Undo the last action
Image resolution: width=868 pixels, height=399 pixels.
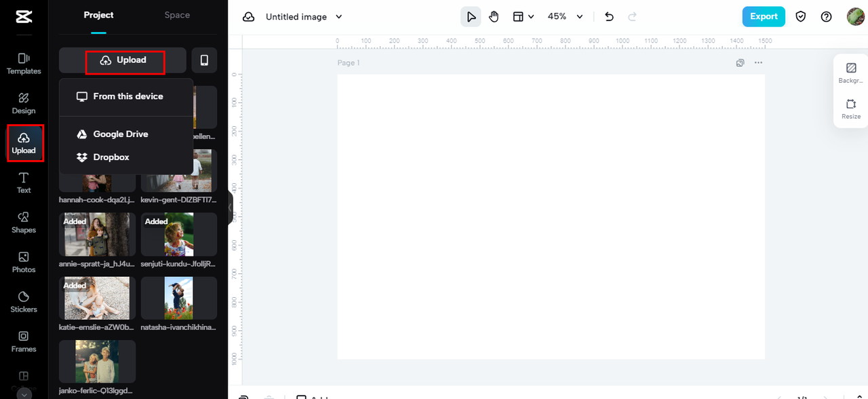click(609, 17)
